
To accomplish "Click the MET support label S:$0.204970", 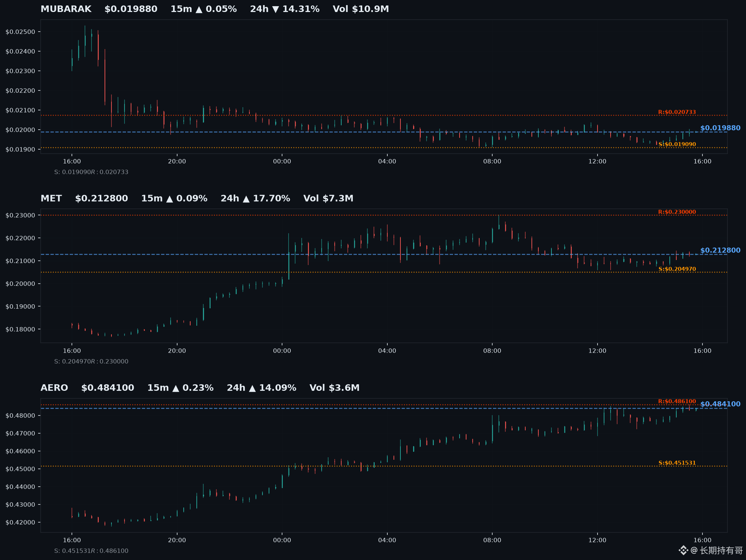I will coord(677,269).
